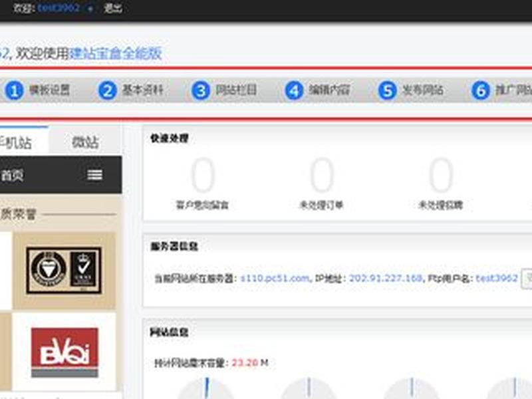The width and height of the screenshot is (532, 399).
Task: Open step 6 推广网站
Action: pyautogui.click(x=502, y=90)
